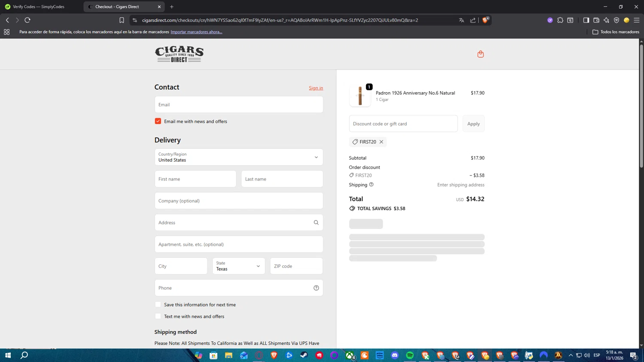The image size is (644, 362).
Task: Open the Windows Start menu
Action: click(8, 355)
